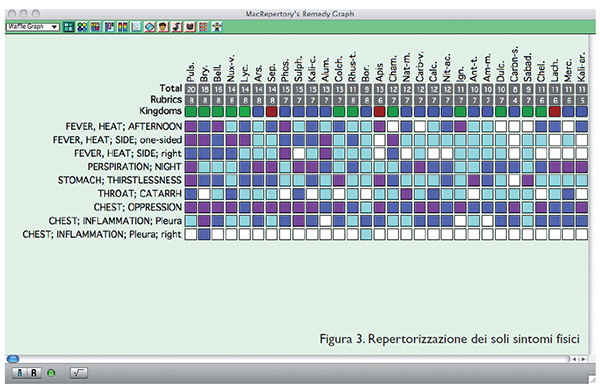Click the rainbow color bars icon
600x390 pixels.
click(x=122, y=27)
